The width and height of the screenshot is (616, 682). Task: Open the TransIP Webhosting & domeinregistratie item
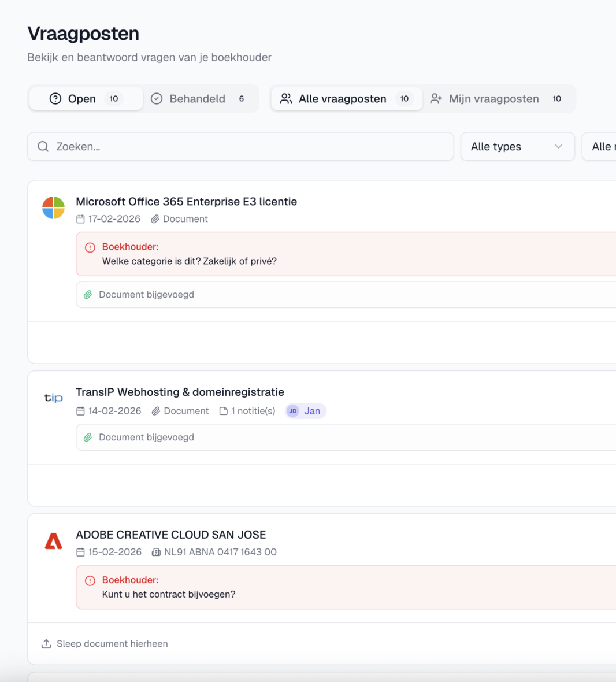[180, 392]
